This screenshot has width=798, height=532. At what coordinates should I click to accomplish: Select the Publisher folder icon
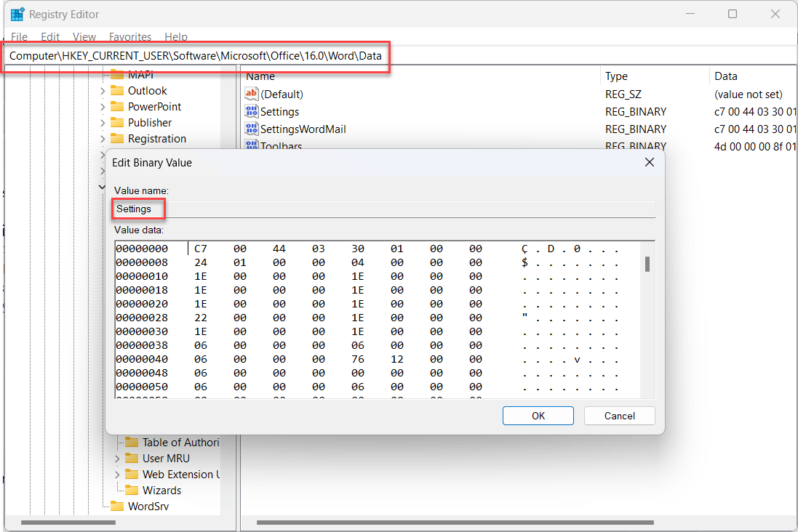click(117, 123)
